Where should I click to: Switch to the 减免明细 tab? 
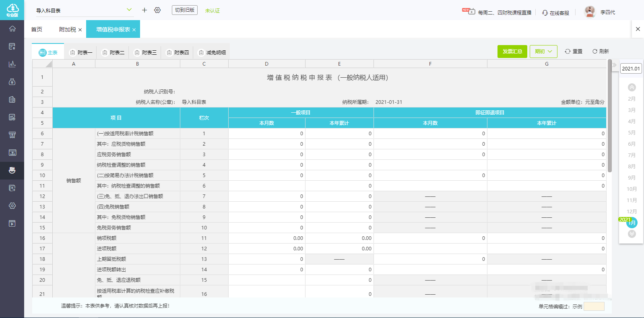212,53
